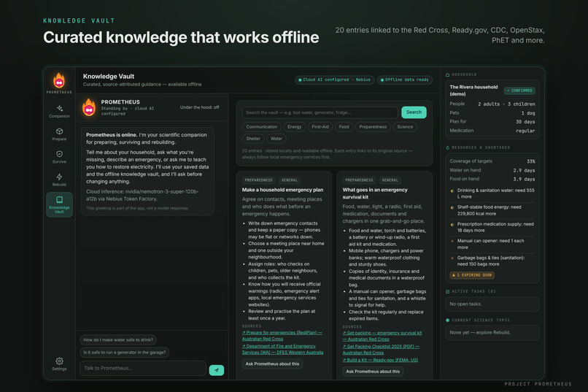Select the Knowledge Vault sidebar item
This screenshot has height=392, width=588.
coord(59,204)
